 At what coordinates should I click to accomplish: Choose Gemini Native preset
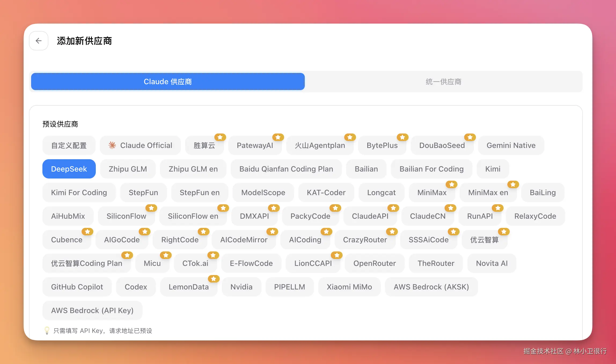511,145
